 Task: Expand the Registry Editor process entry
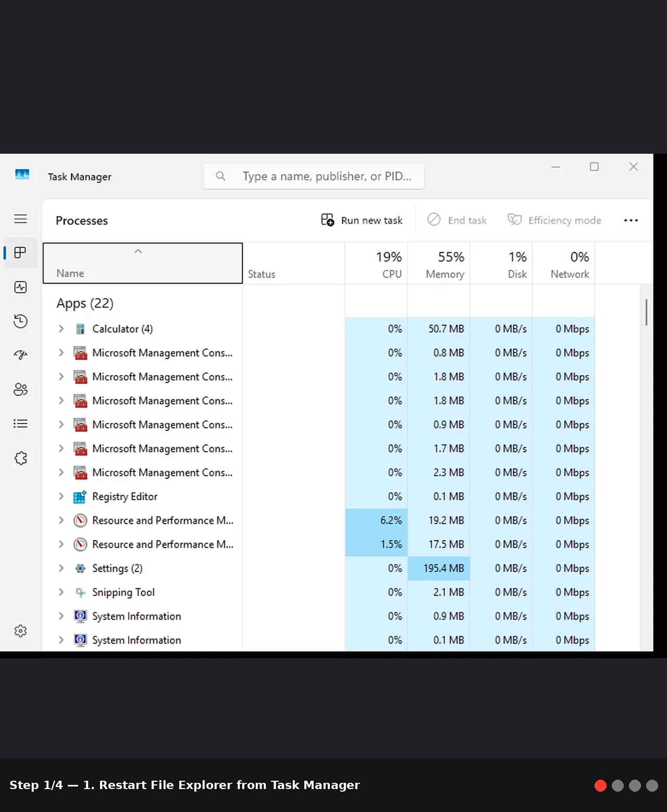[x=61, y=496]
